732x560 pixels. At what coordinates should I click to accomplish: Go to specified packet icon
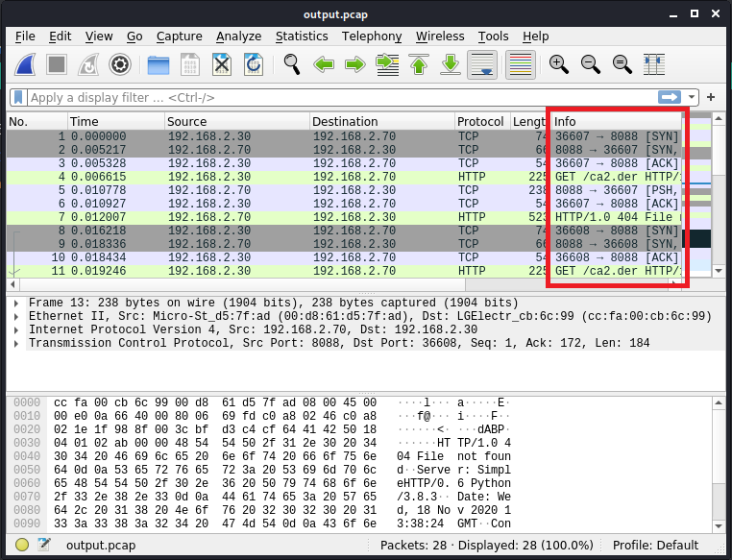[387, 64]
